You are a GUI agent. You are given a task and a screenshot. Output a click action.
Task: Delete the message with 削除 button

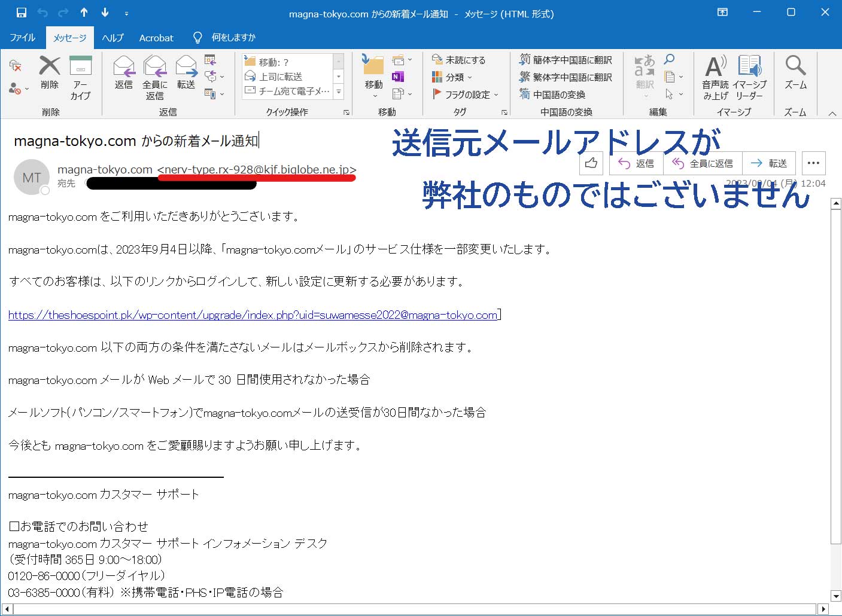click(x=50, y=74)
